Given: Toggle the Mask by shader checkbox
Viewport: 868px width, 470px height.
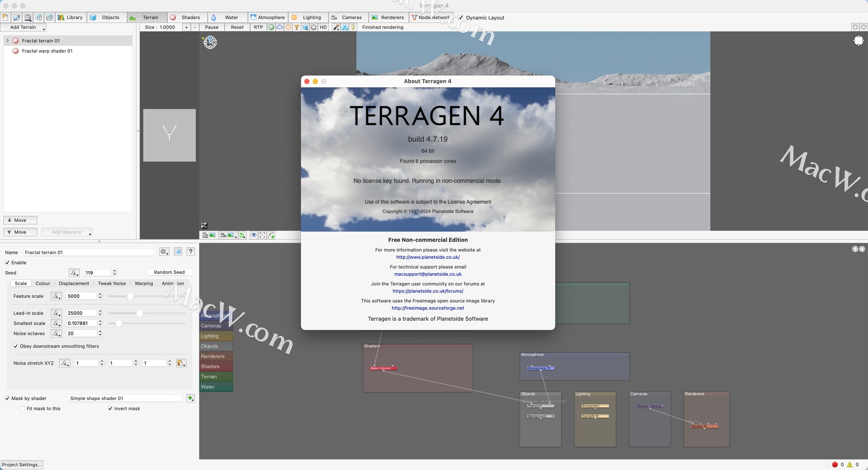Looking at the screenshot, I should (x=7, y=399).
